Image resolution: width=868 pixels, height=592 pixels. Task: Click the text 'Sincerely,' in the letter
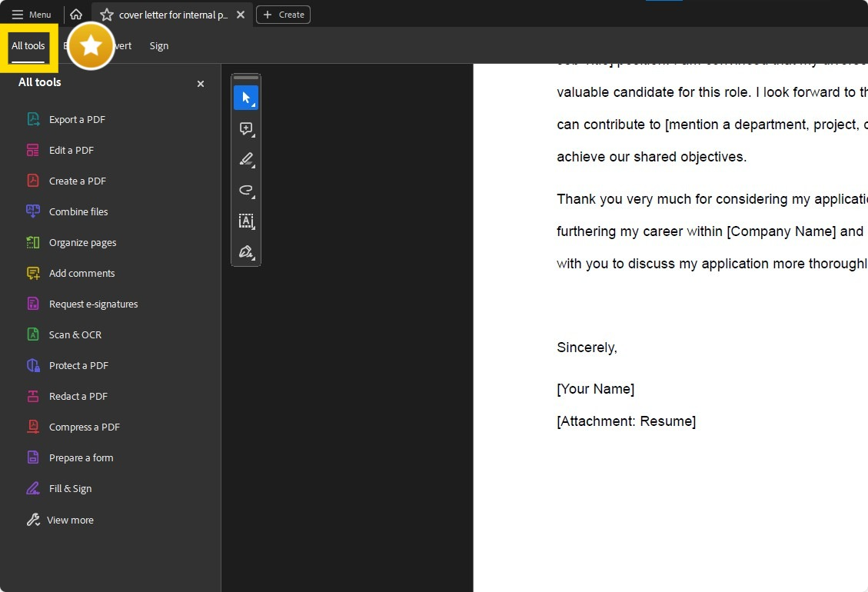click(x=587, y=348)
